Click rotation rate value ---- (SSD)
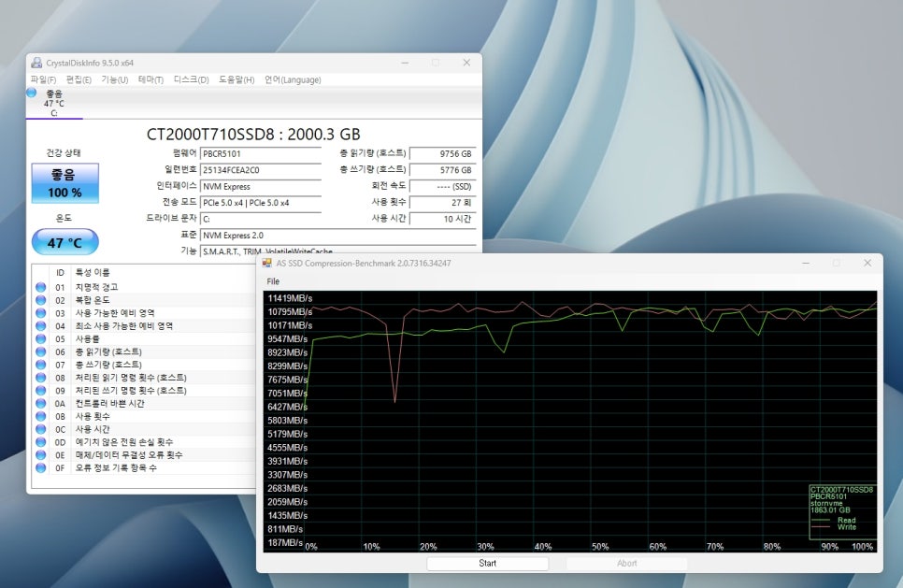The image size is (903, 588). (x=443, y=187)
